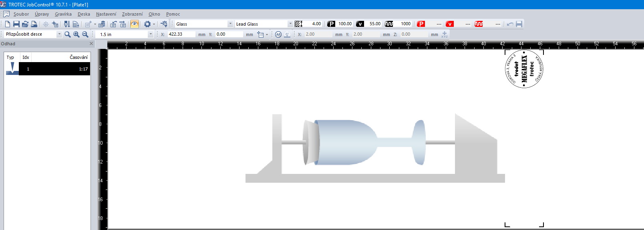This screenshot has width=644, height=230.
Task: Open the Lead Glass material dropdown
Action: tap(290, 24)
